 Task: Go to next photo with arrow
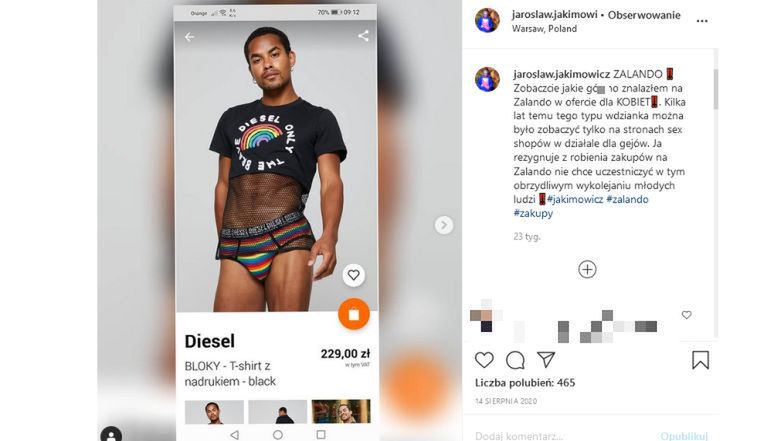click(444, 225)
